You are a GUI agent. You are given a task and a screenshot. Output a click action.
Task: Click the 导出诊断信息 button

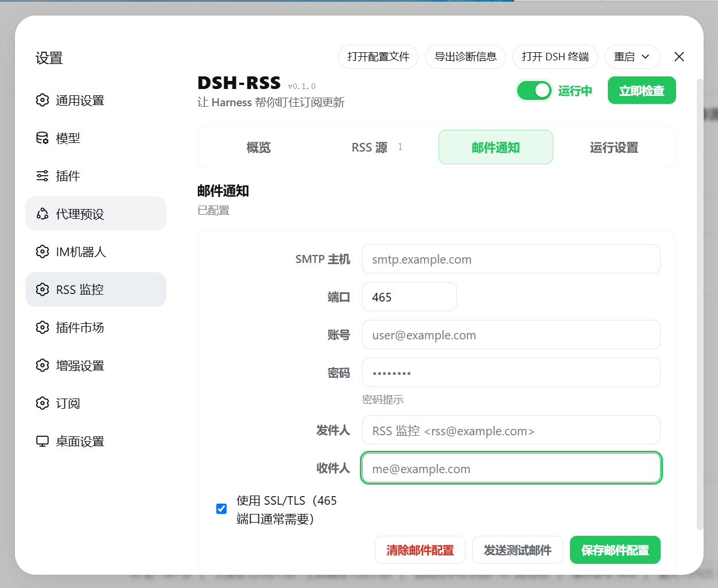coord(465,57)
